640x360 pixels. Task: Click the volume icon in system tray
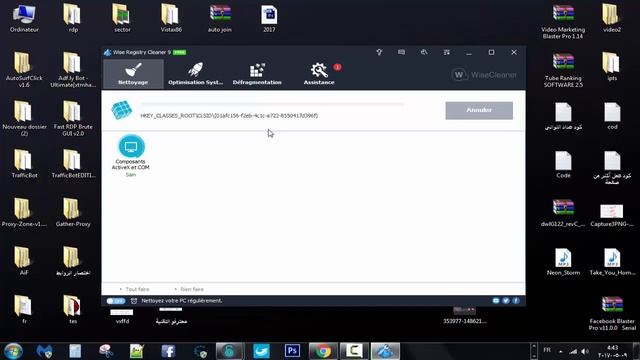(585, 351)
